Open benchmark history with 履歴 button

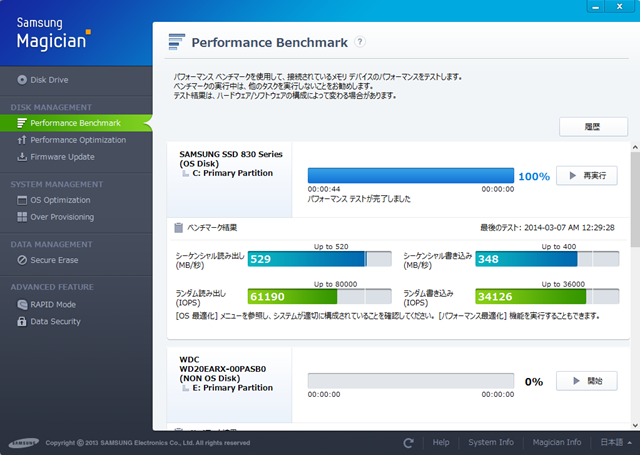[593, 127]
